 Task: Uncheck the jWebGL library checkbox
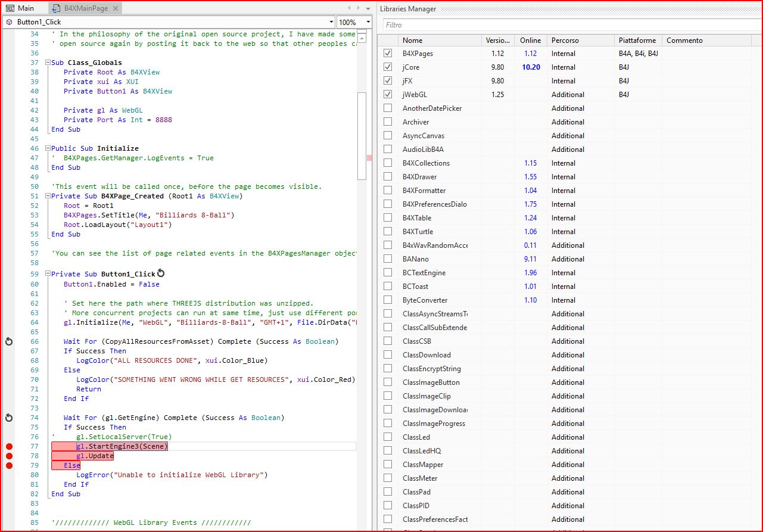[388, 94]
